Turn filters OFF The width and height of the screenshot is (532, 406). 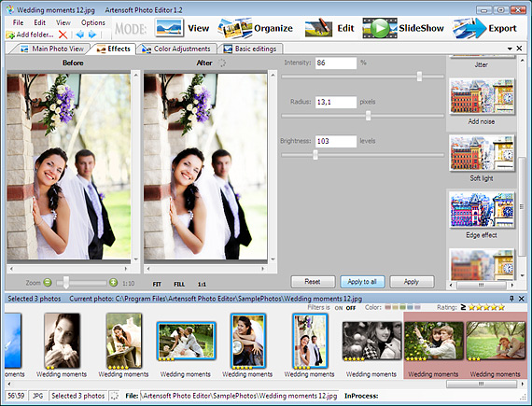(x=351, y=308)
